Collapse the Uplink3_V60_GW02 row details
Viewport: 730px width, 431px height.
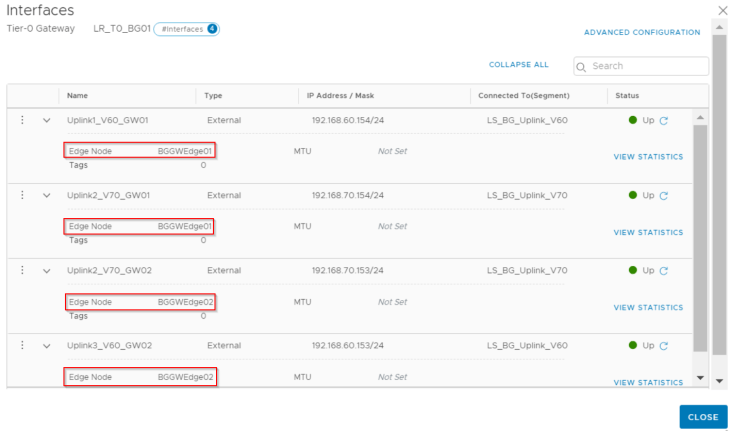coord(46,345)
